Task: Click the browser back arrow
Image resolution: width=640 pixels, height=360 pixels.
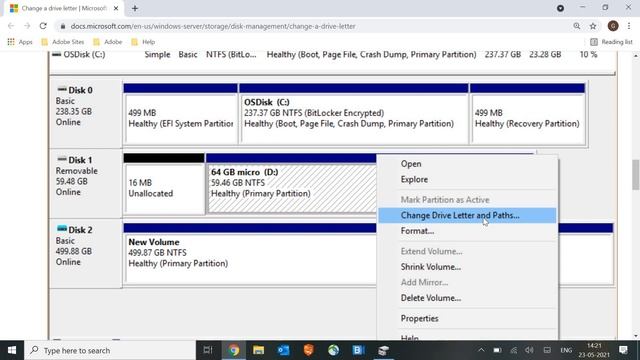Action: [11, 26]
